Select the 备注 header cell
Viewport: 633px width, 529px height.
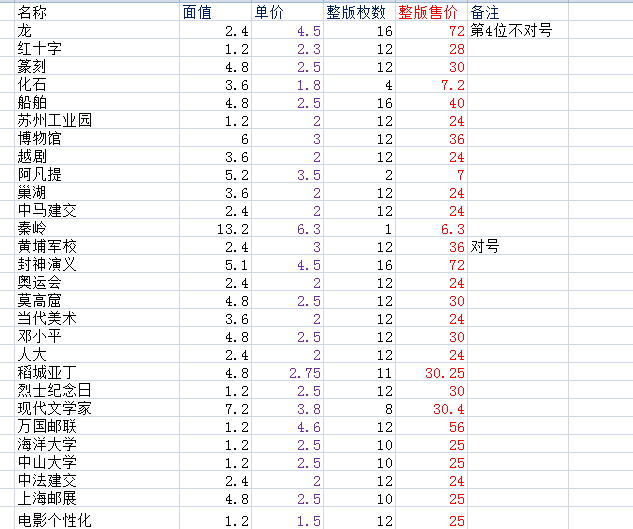[518, 12]
